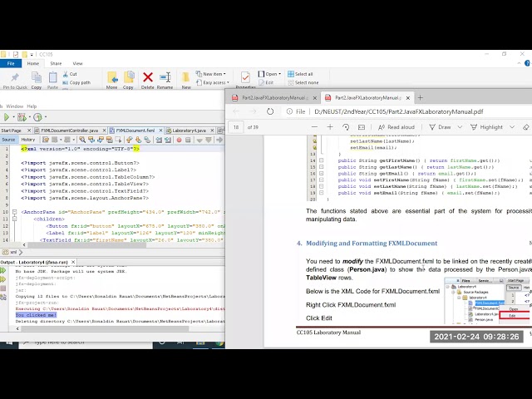Click Cut in the File Explorer ribbon

pyautogui.click(x=70, y=74)
